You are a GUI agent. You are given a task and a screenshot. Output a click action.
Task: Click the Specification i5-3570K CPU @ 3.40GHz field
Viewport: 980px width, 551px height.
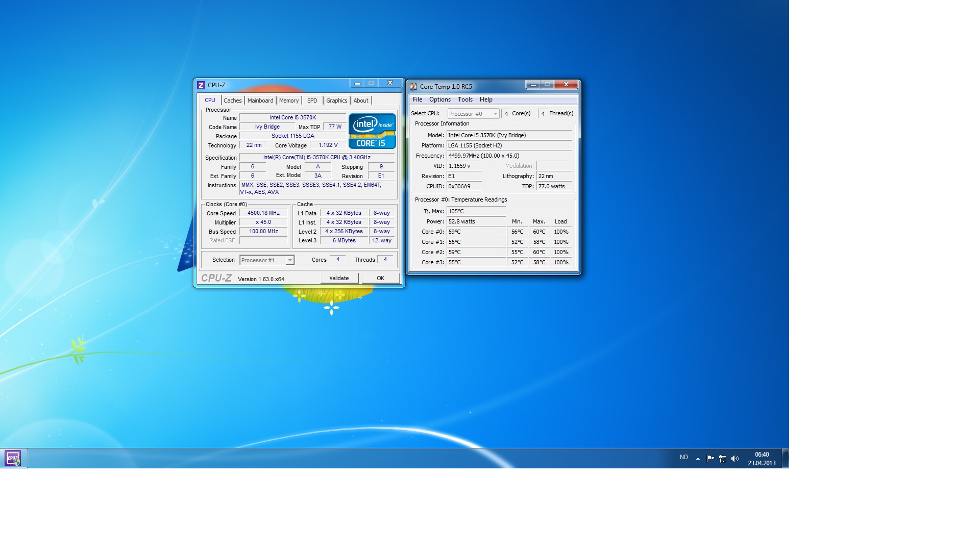tap(317, 158)
